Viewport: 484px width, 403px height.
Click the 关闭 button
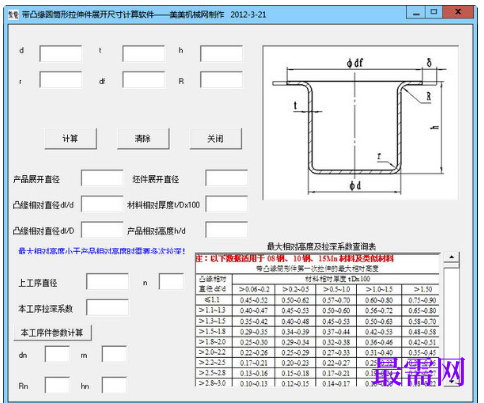click(216, 139)
